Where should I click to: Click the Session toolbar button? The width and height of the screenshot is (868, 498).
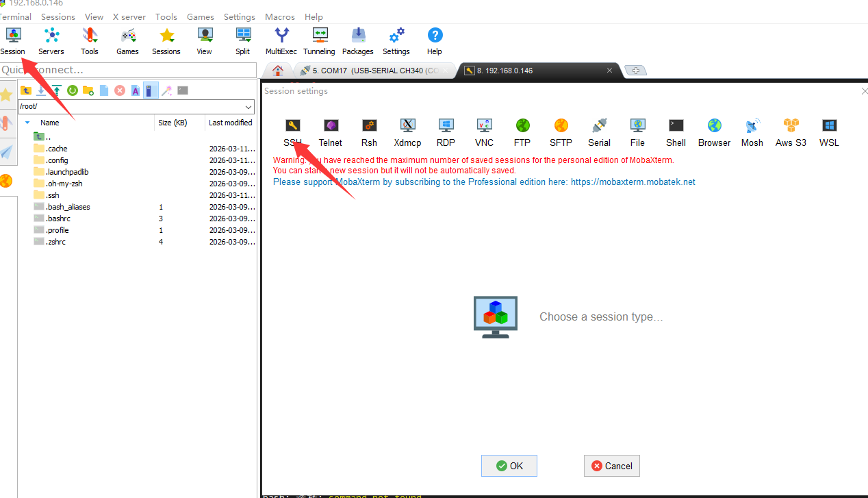pyautogui.click(x=13, y=42)
